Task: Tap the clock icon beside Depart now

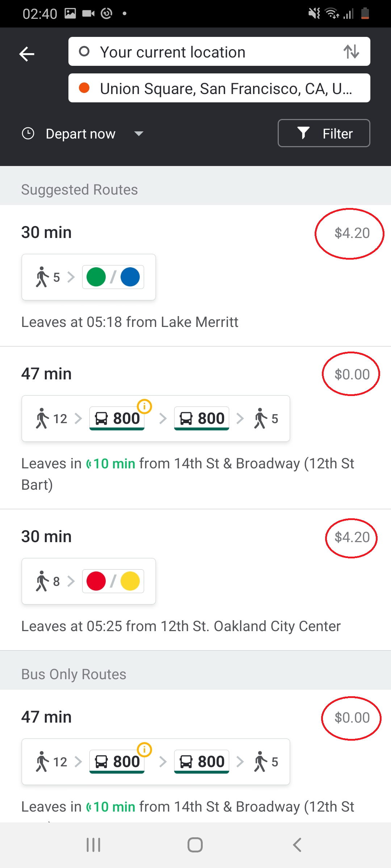Action: tap(28, 133)
